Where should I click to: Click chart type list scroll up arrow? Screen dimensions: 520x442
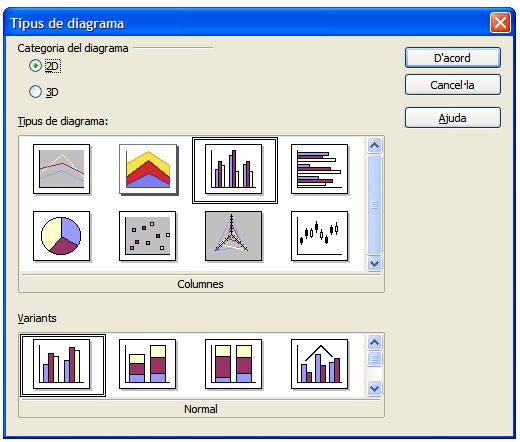(375, 145)
